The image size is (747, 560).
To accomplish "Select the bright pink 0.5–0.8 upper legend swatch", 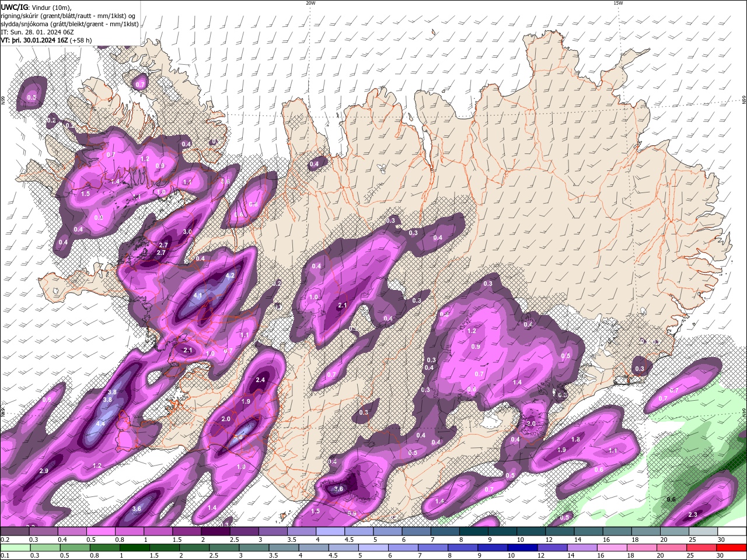I will tap(101, 531).
